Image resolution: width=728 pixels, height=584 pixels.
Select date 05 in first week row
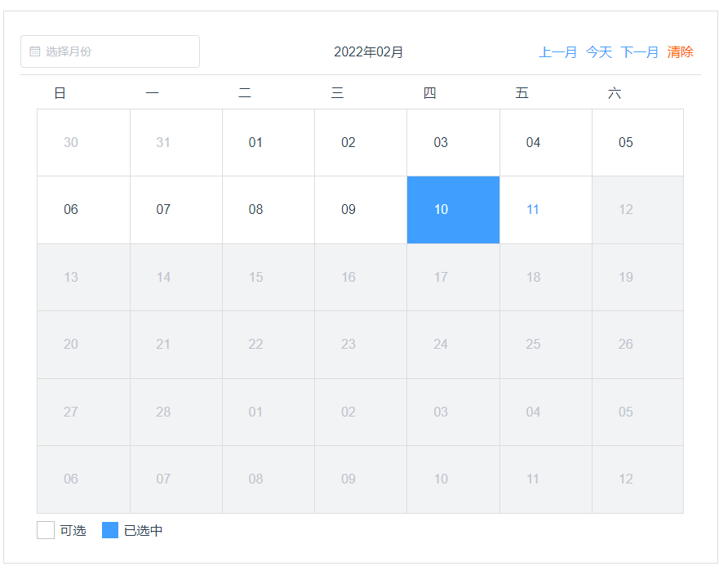pyautogui.click(x=638, y=143)
